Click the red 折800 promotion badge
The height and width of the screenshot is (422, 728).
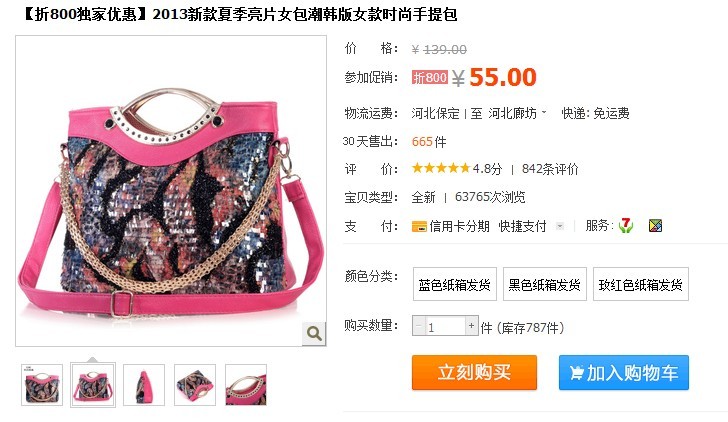(430, 77)
